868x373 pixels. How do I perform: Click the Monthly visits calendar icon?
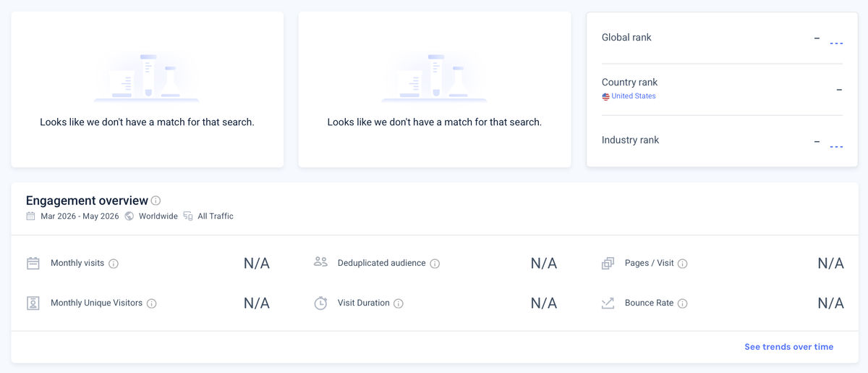point(33,263)
